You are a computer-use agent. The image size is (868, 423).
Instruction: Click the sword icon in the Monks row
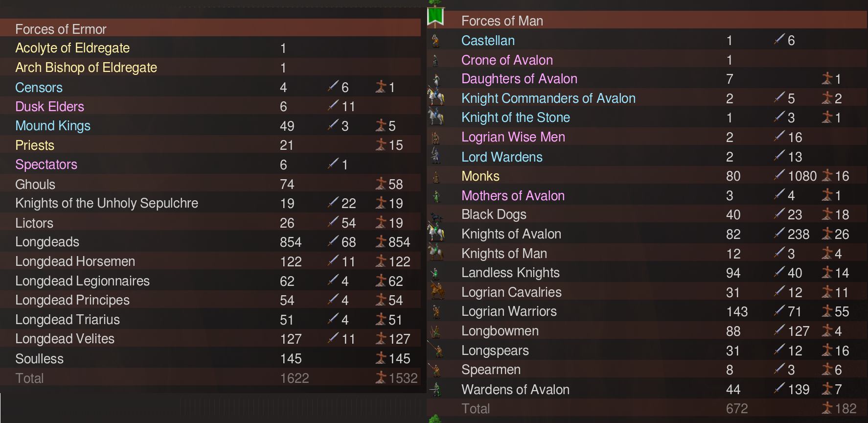click(x=779, y=175)
